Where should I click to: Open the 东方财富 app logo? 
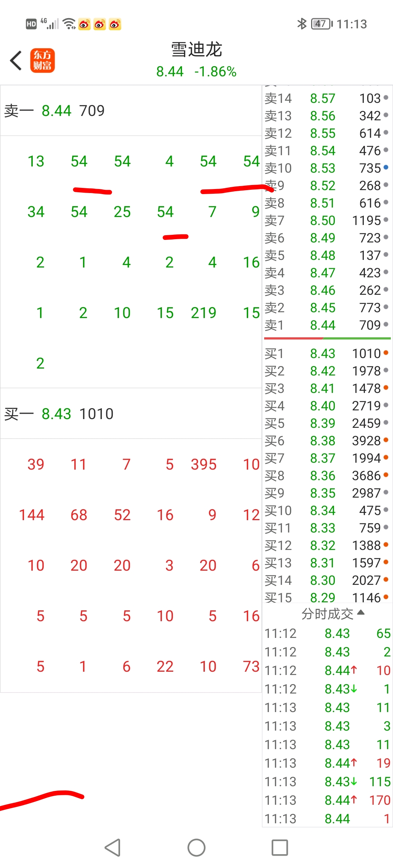coord(43,60)
